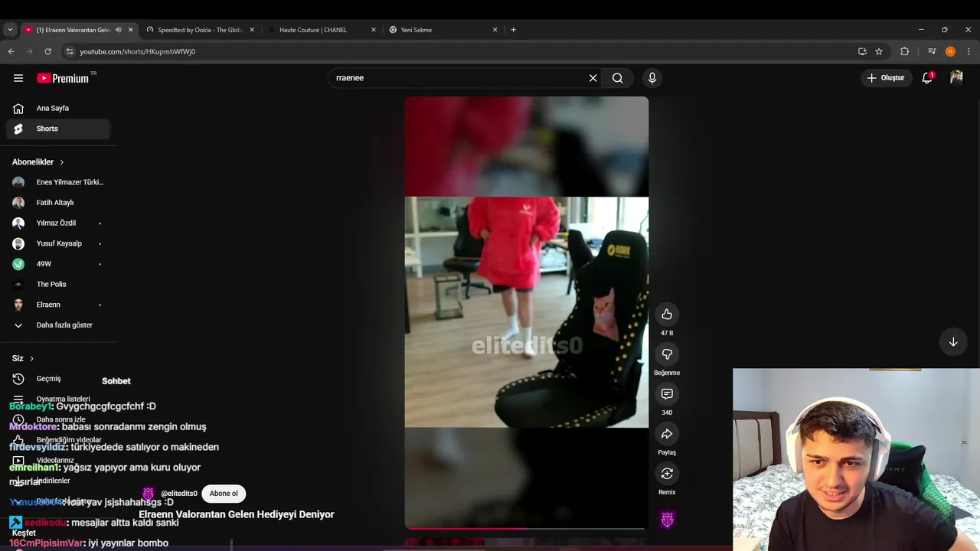Share the short with Paylaş icon
Screen dimensions: 980x551
(x=667, y=434)
